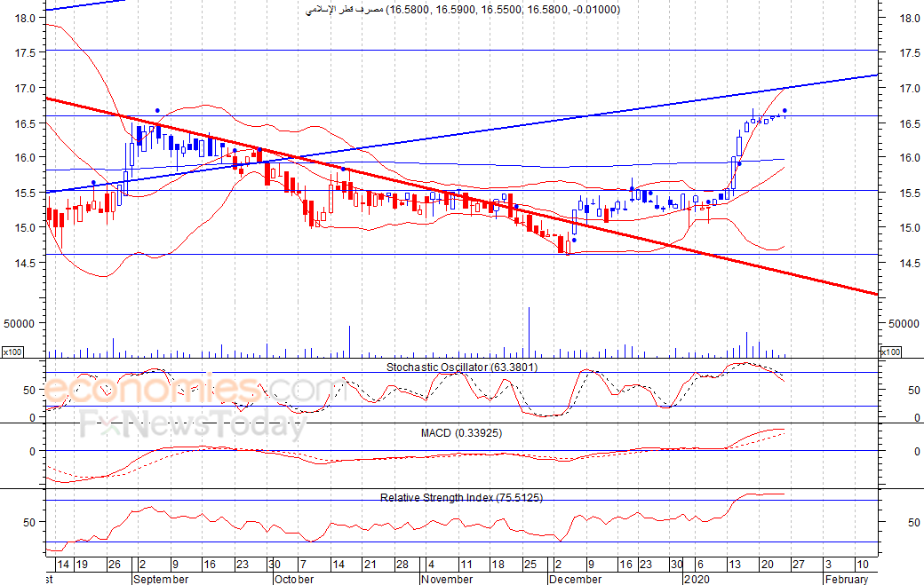Click the 2020 year label on time axis
The width and height of the screenshot is (924, 585).
click(x=697, y=579)
